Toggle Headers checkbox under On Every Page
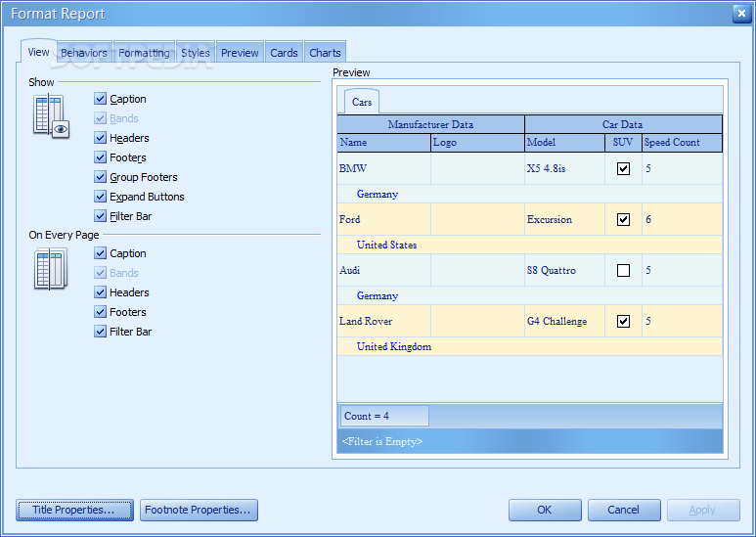This screenshot has width=756, height=537. pyautogui.click(x=101, y=292)
